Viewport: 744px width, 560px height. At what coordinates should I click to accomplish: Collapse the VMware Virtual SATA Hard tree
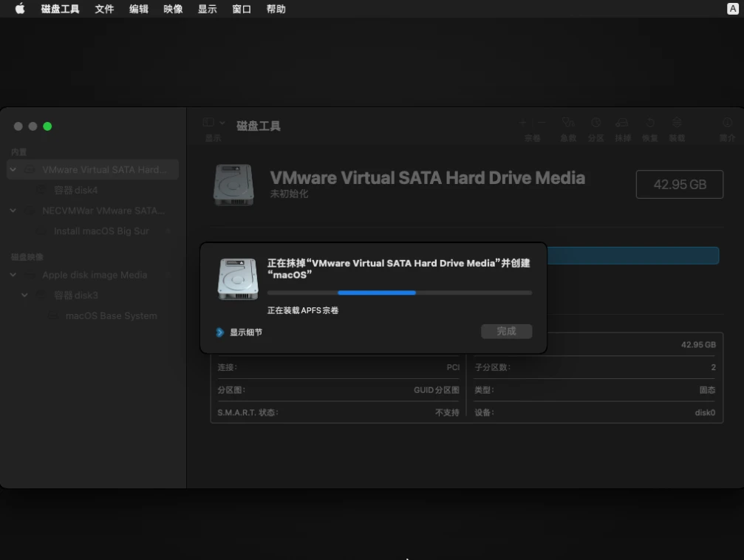tap(13, 169)
